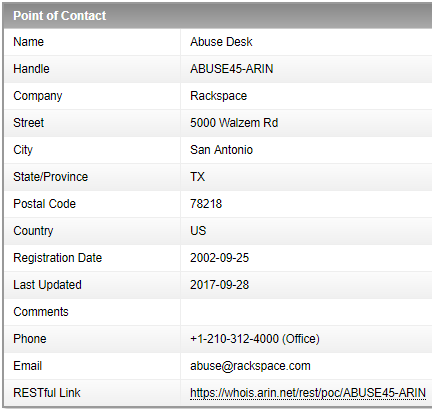
Task: Open the whois.arin.net RESTful link
Action: point(308,393)
